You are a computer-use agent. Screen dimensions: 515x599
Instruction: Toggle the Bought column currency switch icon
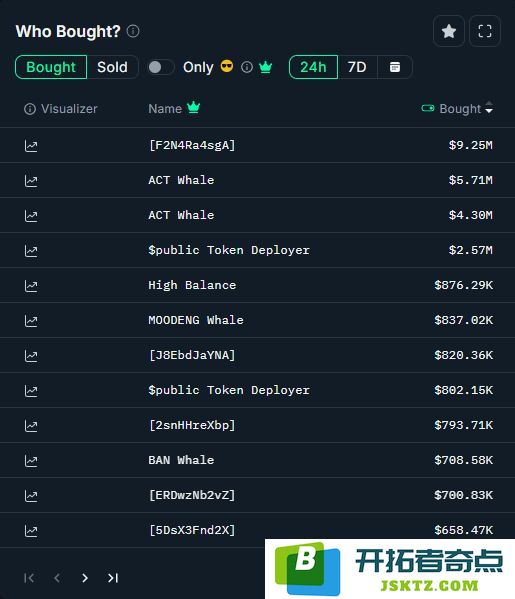(x=428, y=108)
